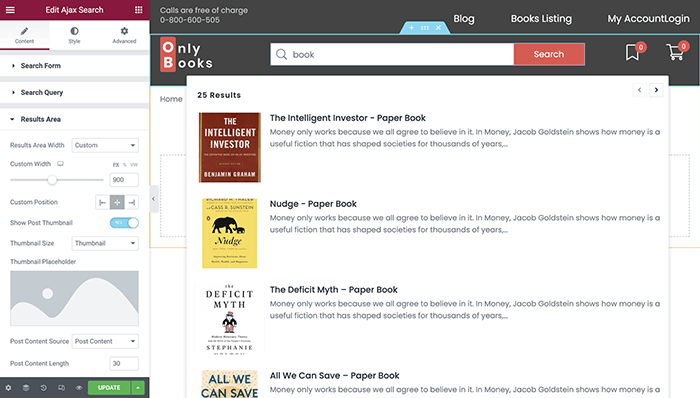Click the responsive device icon beside Custom Width
The image size is (700, 398).
click(60, 164)
